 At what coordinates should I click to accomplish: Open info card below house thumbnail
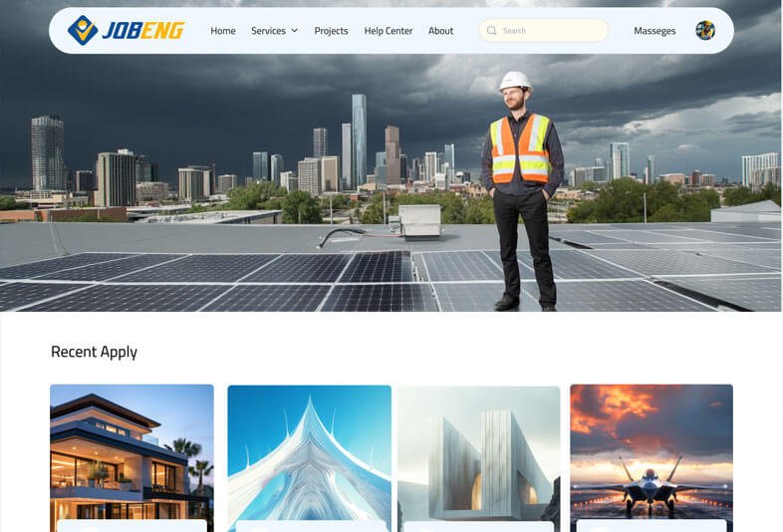(x=131, y=525)
